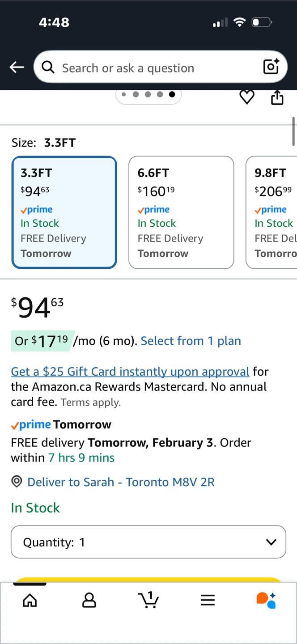Open camera visual search icon

pyautogui.click(x=271, y=67)
